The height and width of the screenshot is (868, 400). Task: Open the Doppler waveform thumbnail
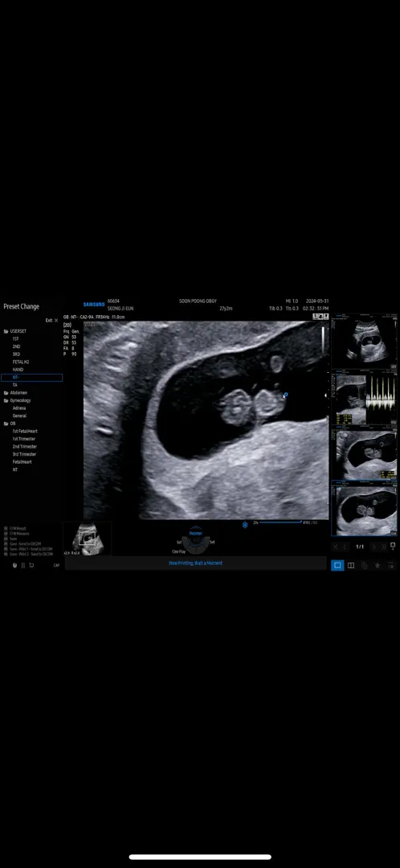[364, 399]
